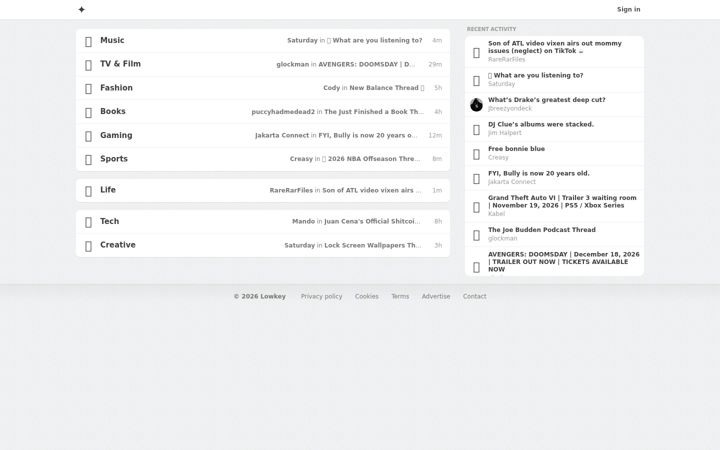This screenshot has width=720, height=450.
Task: Open The Joe Budden Podcast Thread
Action: 541,230
